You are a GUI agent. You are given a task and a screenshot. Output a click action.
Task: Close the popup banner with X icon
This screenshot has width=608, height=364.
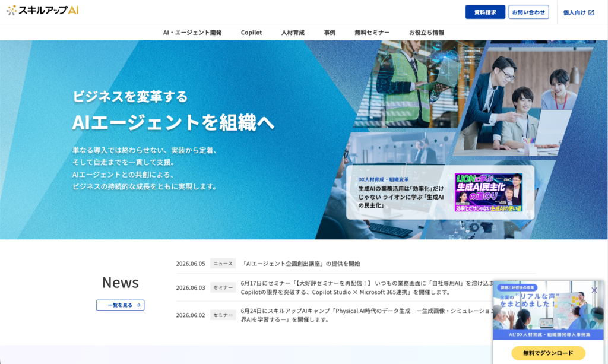[x=594, y=290]
